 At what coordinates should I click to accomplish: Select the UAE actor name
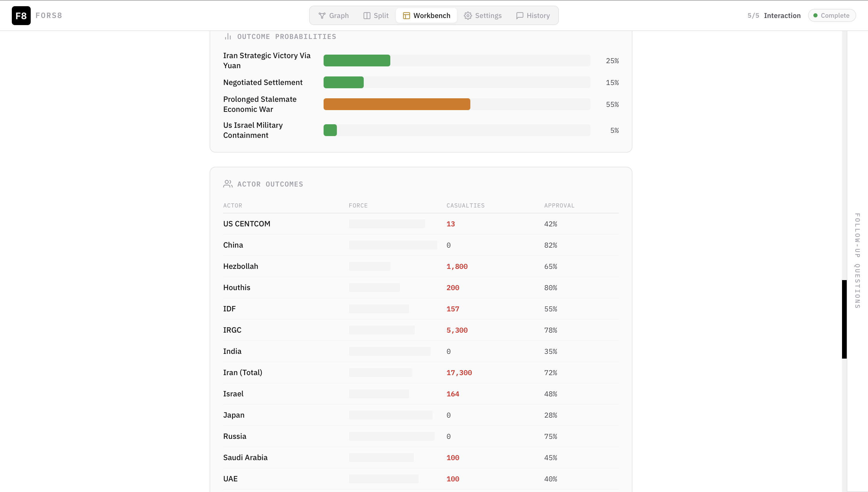pos(231,479)
